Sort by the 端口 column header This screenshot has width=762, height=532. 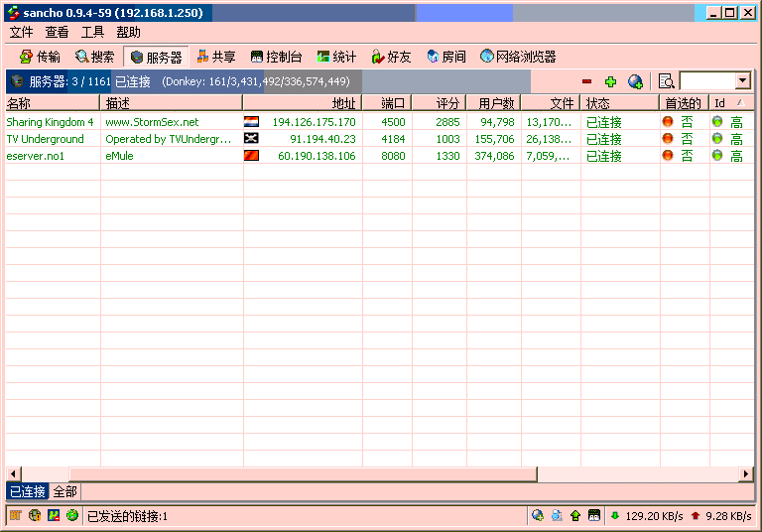tap(387, 103)
